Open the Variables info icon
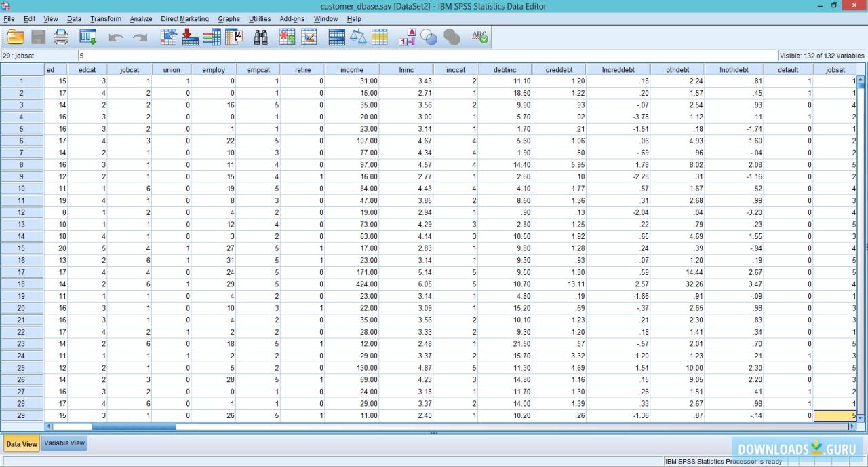This screenshot has width=868, height=467. pyautogui.click(x=212, y=37)
